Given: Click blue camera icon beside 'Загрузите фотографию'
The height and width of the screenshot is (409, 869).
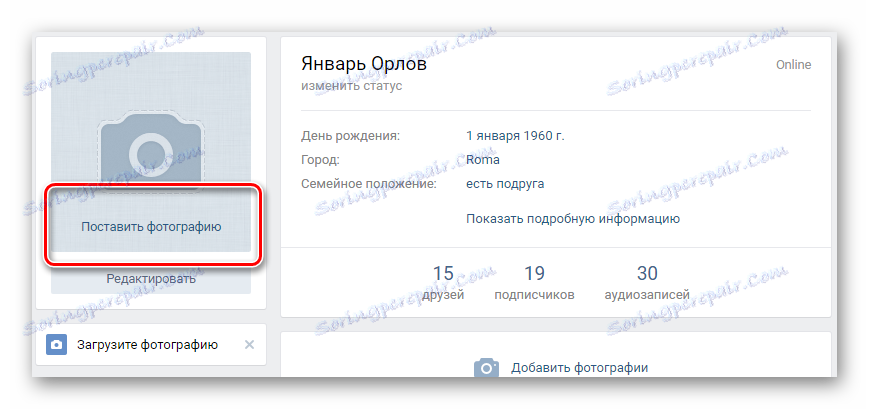Looking at the screenshot, I should tap(57, 345).
